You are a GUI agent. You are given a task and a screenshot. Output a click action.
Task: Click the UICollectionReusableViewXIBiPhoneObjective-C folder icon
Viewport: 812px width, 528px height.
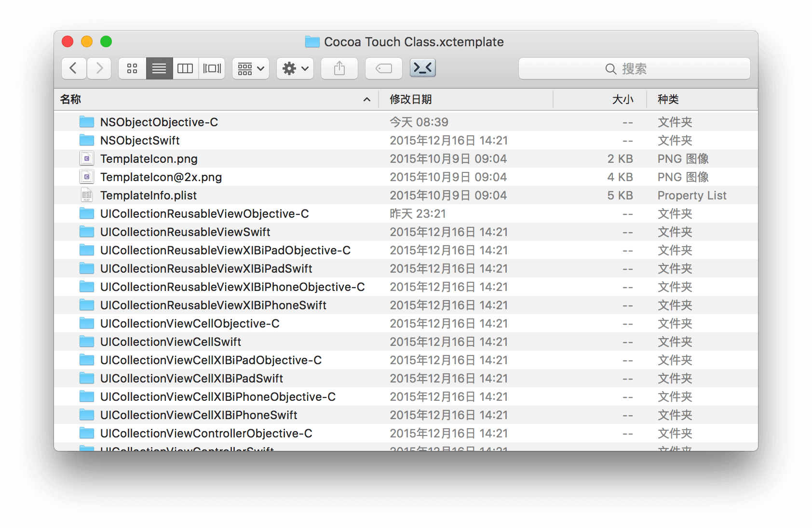87,287
